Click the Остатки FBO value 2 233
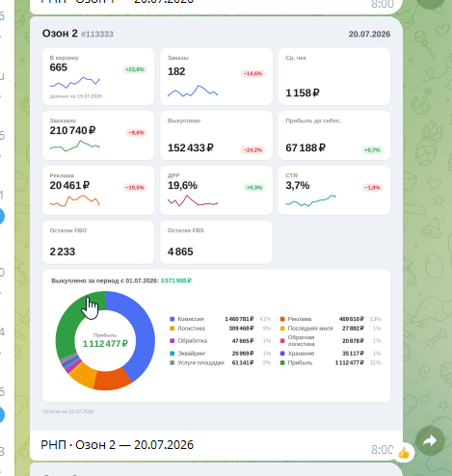 63,251
